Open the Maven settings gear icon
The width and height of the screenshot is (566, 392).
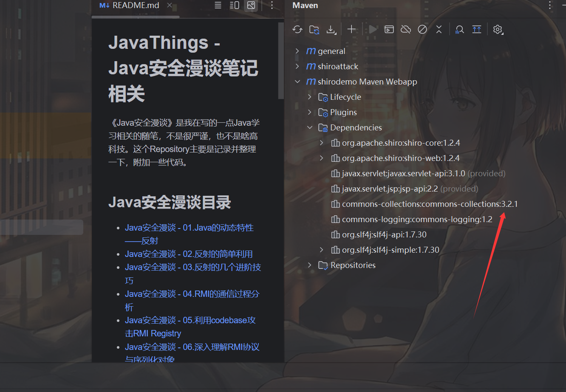498,29
